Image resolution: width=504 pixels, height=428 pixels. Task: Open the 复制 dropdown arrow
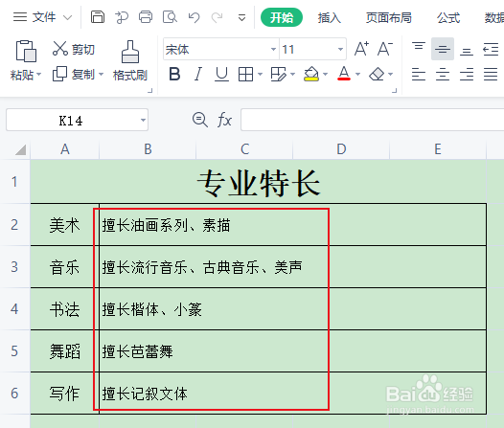coord(101,74)
